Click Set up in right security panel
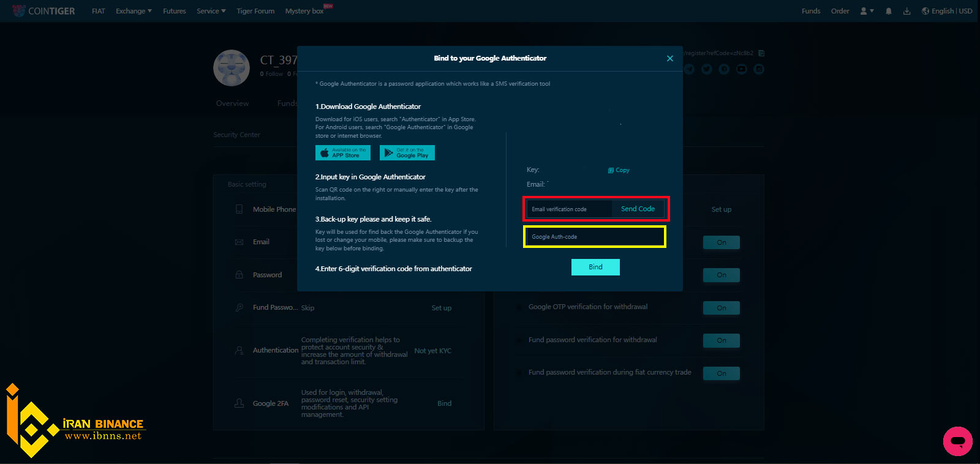Screen dimensions: 980x464 722,209
